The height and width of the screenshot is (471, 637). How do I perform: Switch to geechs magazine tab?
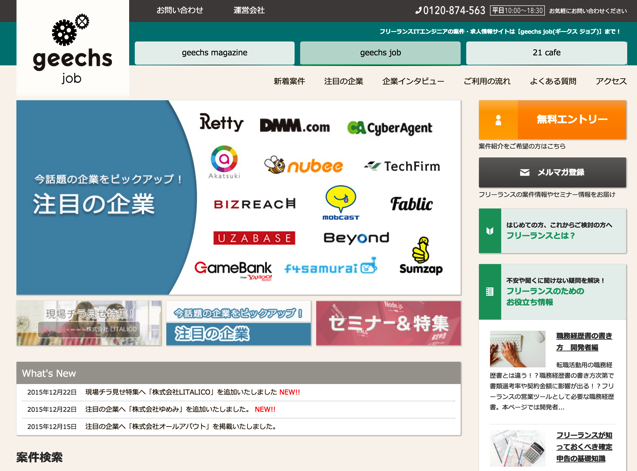(214, 53)
